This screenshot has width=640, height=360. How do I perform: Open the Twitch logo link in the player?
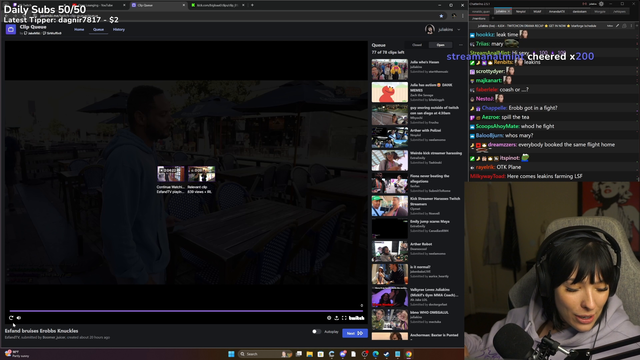tap(356, 318)
